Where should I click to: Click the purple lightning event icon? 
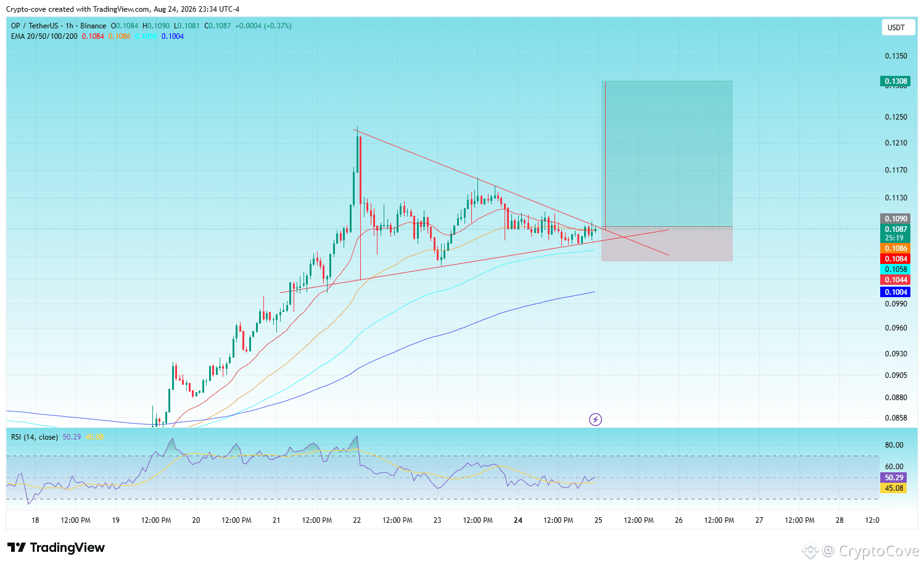point(595,420)
